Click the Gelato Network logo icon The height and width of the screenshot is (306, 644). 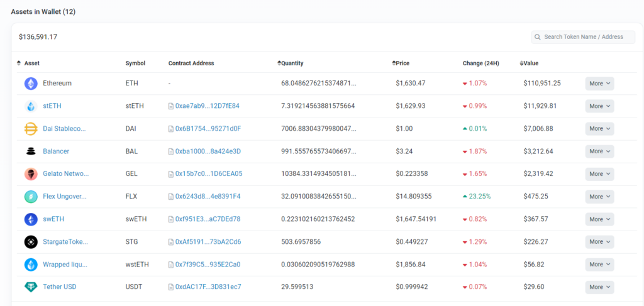(x=31, y=174)
